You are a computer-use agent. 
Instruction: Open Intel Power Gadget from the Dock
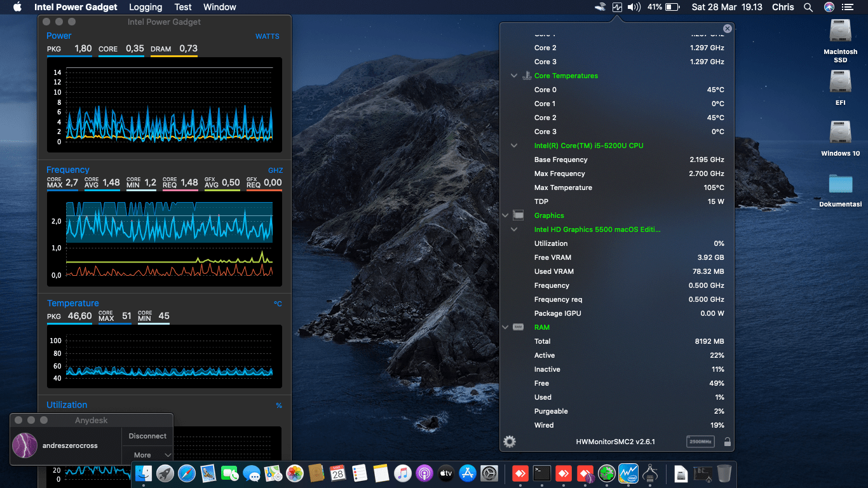(x=628, y=473)
